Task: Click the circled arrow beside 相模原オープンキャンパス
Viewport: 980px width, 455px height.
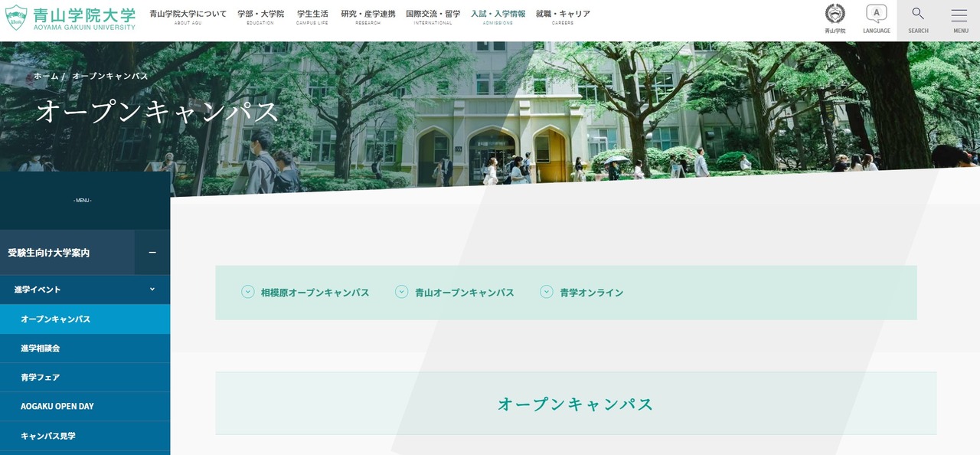Action: (248, 292)
